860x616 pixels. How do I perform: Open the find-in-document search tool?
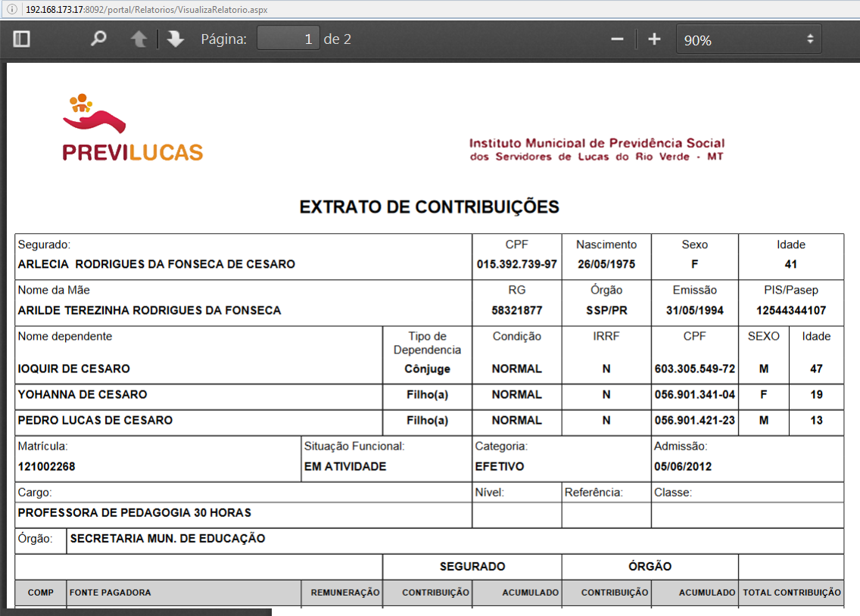(x=98, y=39)
